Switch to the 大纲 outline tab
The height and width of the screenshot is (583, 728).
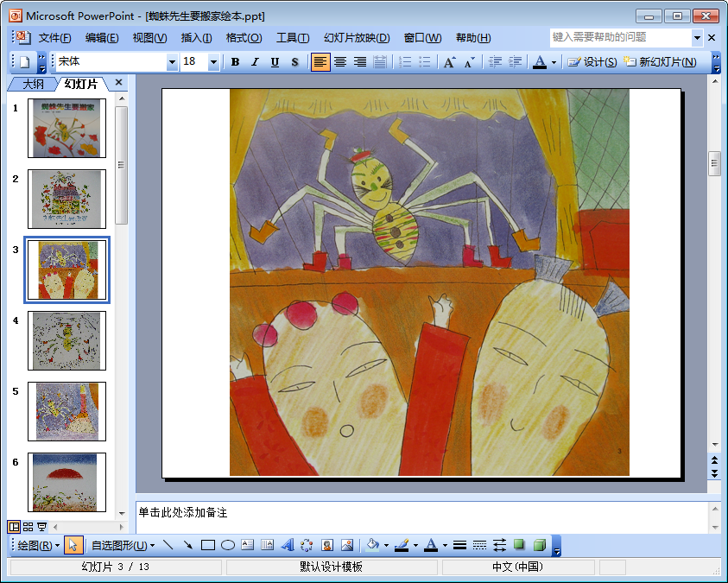click(34, 84)
